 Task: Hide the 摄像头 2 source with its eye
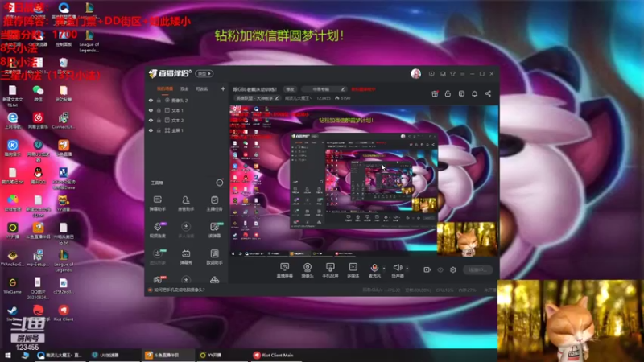(151, 100)
